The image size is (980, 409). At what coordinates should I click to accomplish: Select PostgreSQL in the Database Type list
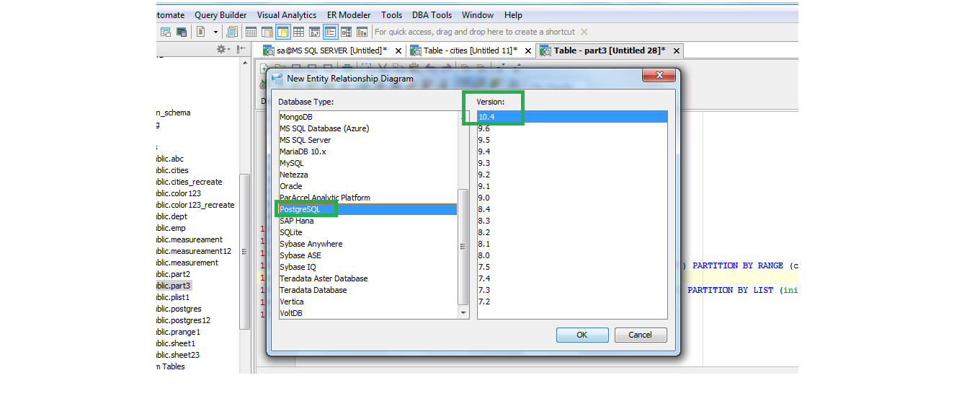click(x=368, y=209)
